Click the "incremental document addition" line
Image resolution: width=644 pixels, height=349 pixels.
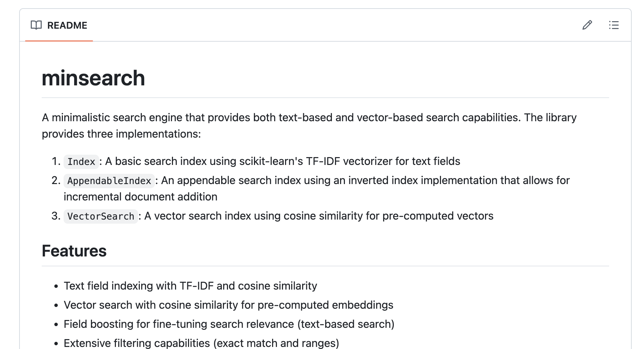(140, 197)
